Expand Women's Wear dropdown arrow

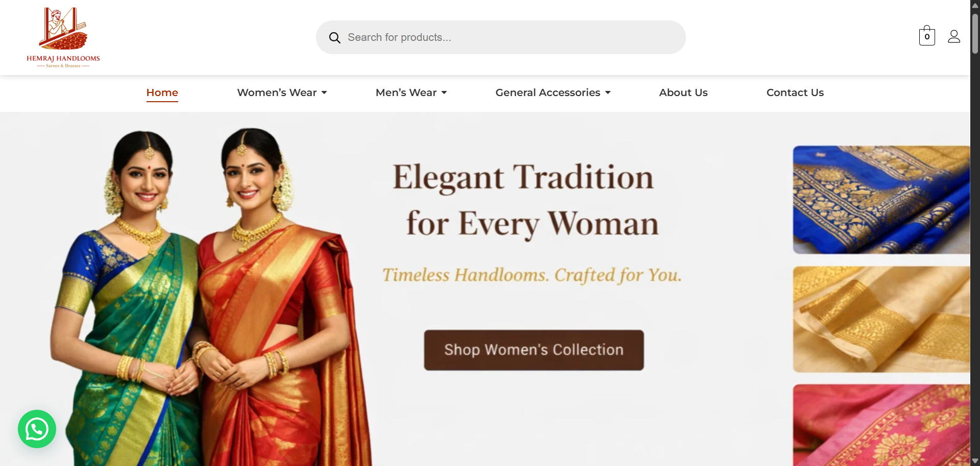tap(324, 92)
